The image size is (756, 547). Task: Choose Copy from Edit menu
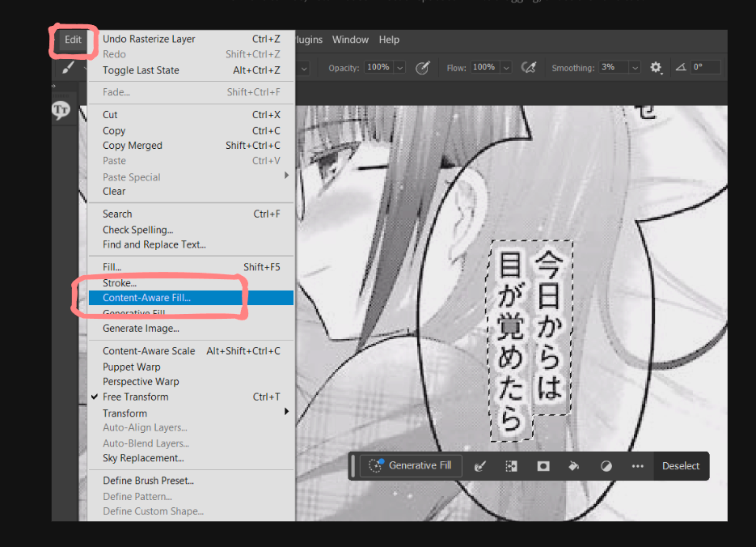click(192, 131)
